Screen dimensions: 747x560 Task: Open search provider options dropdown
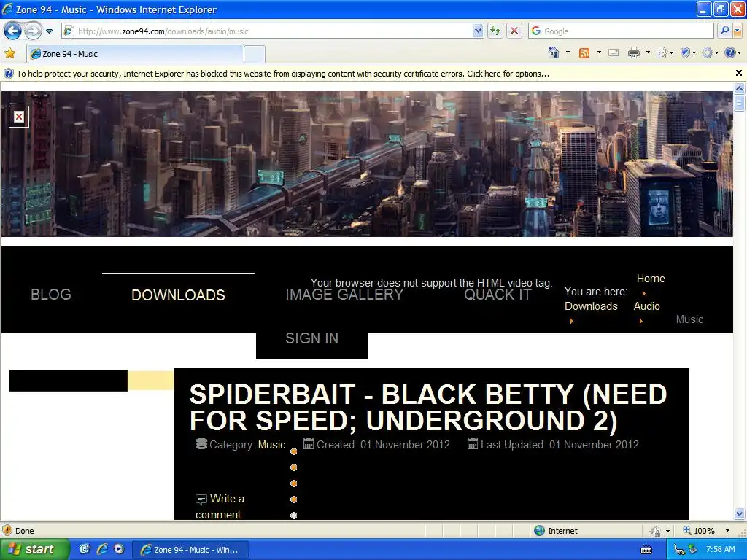738,31
